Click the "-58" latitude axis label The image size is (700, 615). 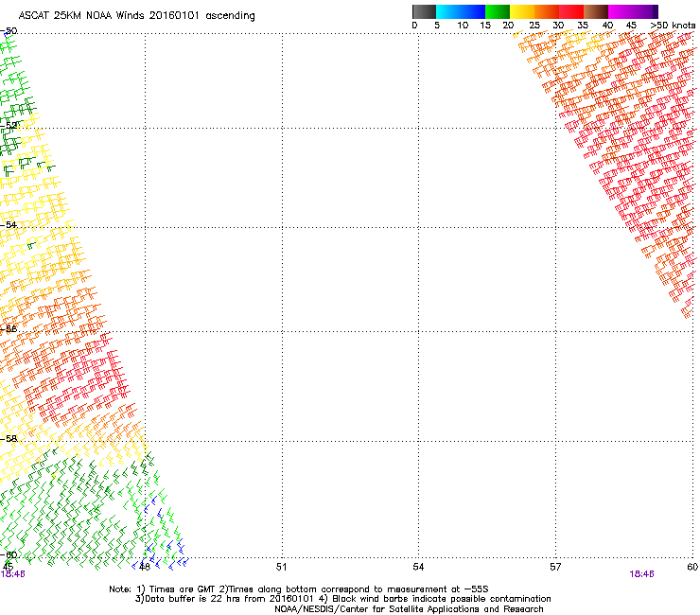coord(9,439)
